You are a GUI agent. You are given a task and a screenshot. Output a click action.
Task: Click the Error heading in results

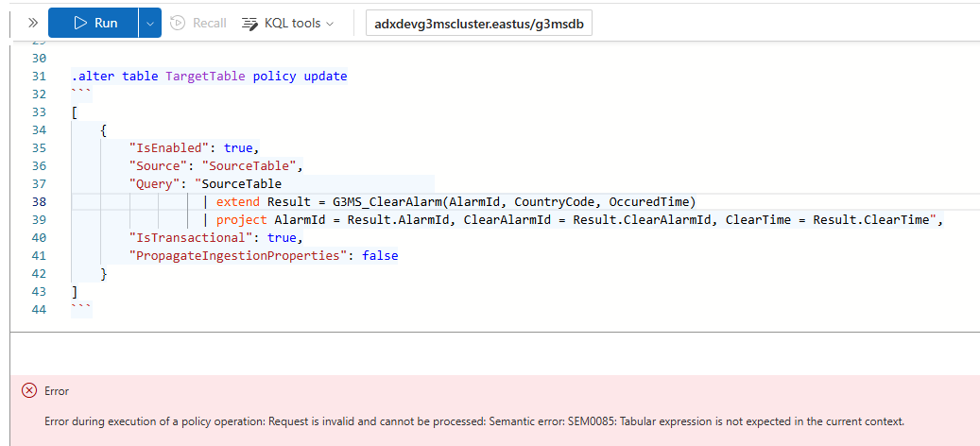57,391
